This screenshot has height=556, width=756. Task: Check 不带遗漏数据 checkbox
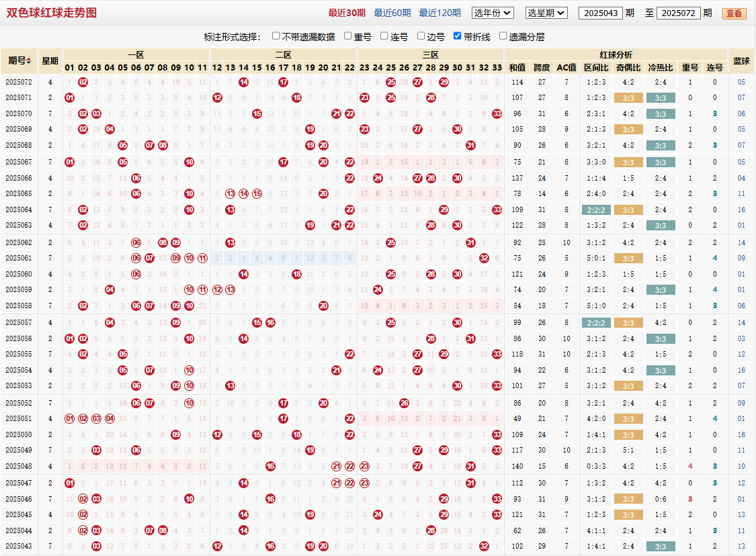(276, 36)
